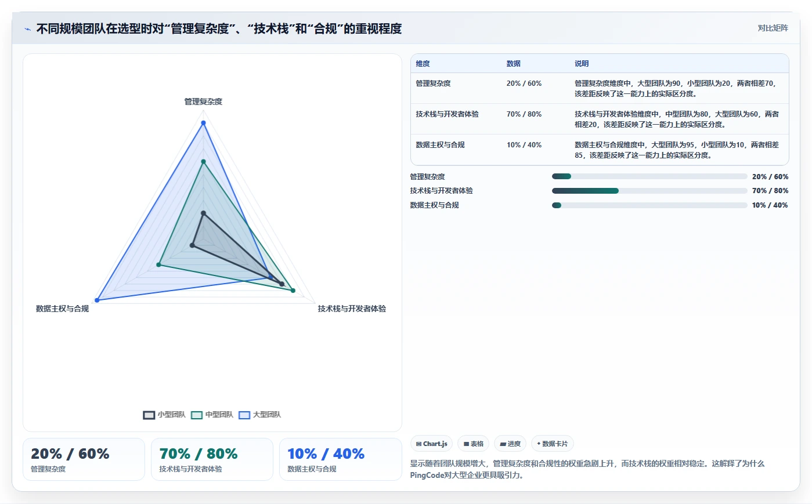The width and height of the screenshot is (812, 504).
Task: Click the green 中型团队 point on 管理复杂度 axis
Action: [203, 162]
